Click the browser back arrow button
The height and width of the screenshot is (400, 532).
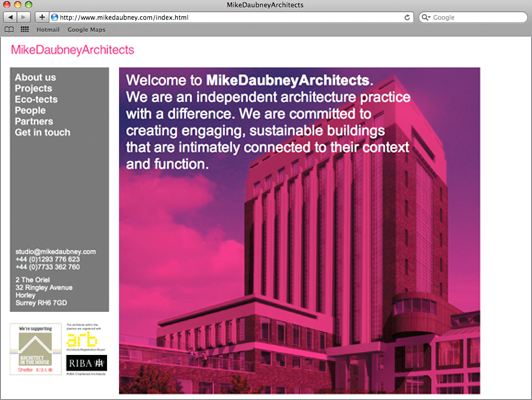(10, 17)
